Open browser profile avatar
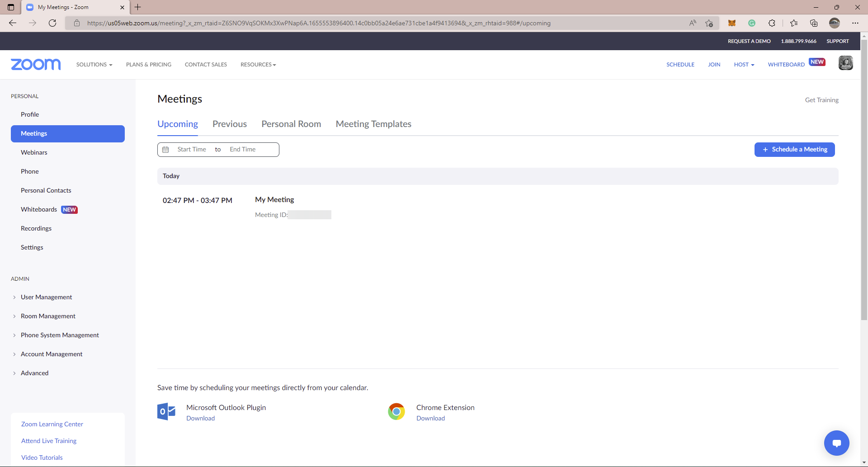 (835, 23)
